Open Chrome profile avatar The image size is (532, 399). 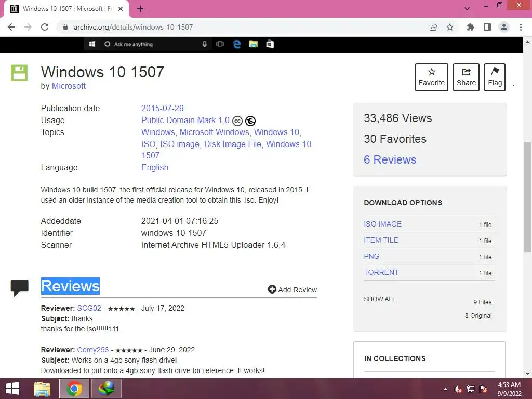504,27
